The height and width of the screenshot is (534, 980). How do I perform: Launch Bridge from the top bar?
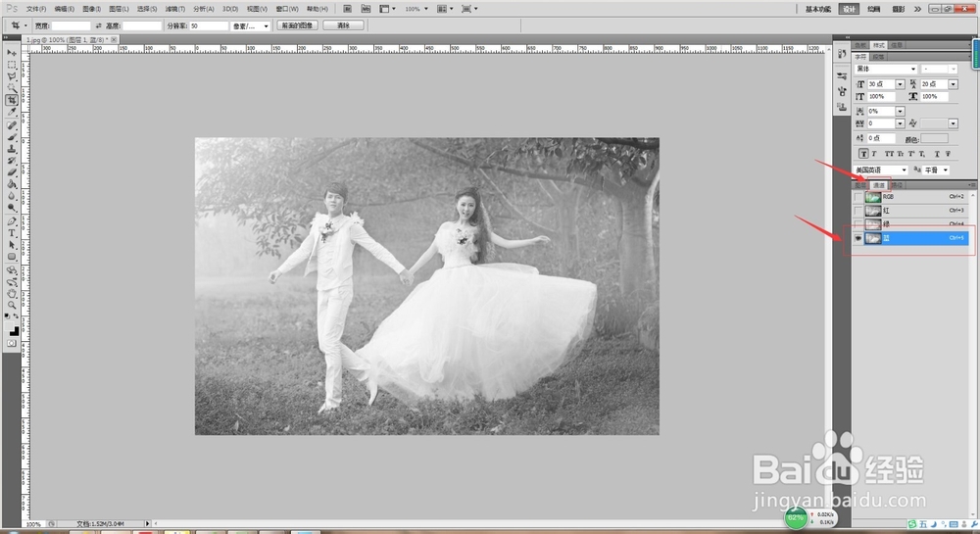(348, 9)
